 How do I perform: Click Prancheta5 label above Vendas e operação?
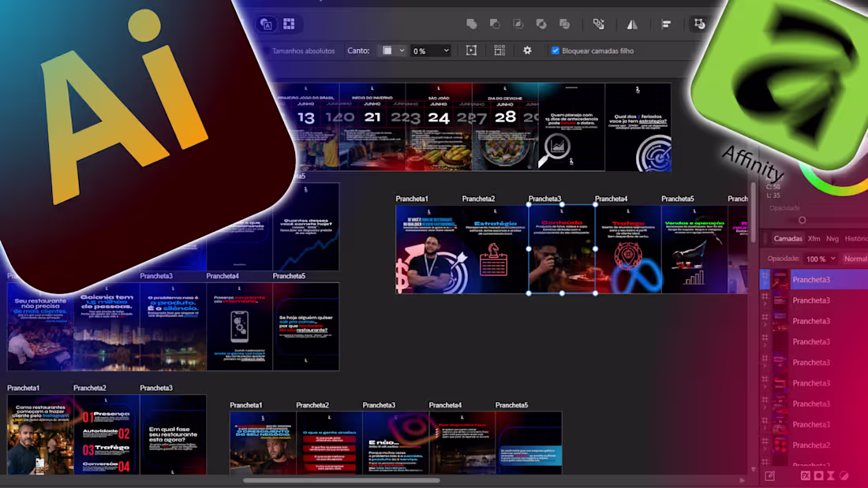point(678,199)
